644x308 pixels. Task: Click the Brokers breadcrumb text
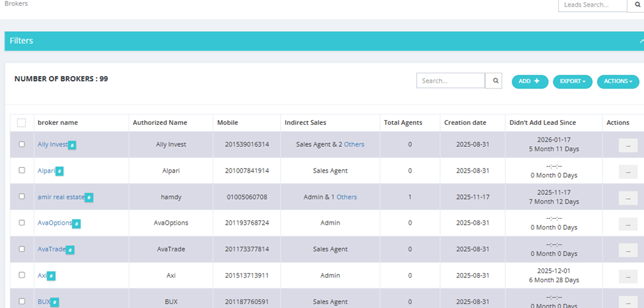16,4
